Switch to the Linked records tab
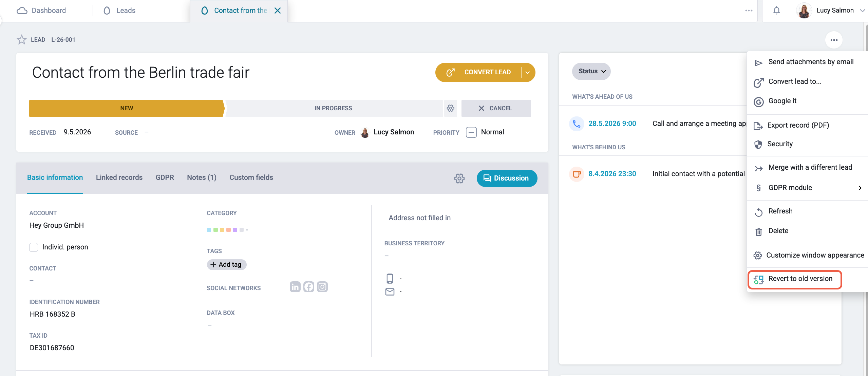 point(119,177)
